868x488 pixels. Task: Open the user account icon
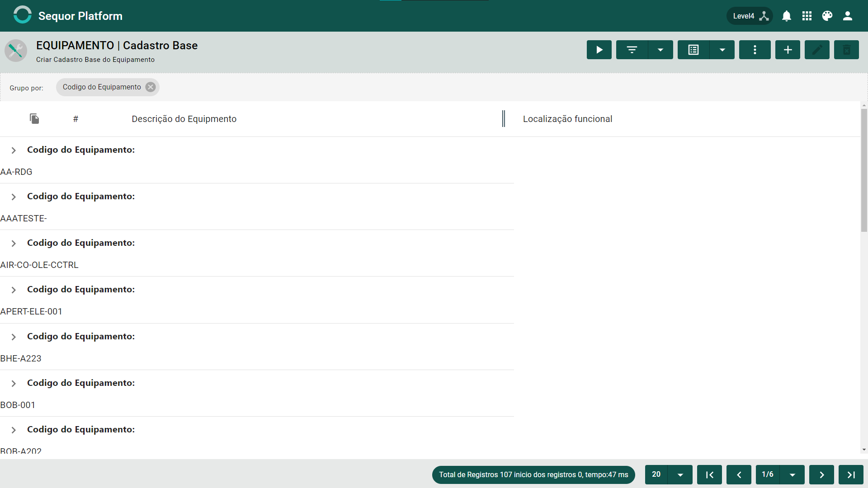[x=848, y=16]
